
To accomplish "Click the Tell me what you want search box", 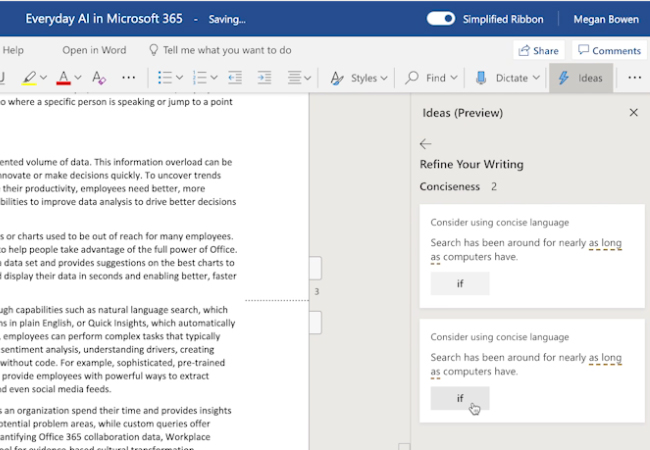I will [220, 50].
